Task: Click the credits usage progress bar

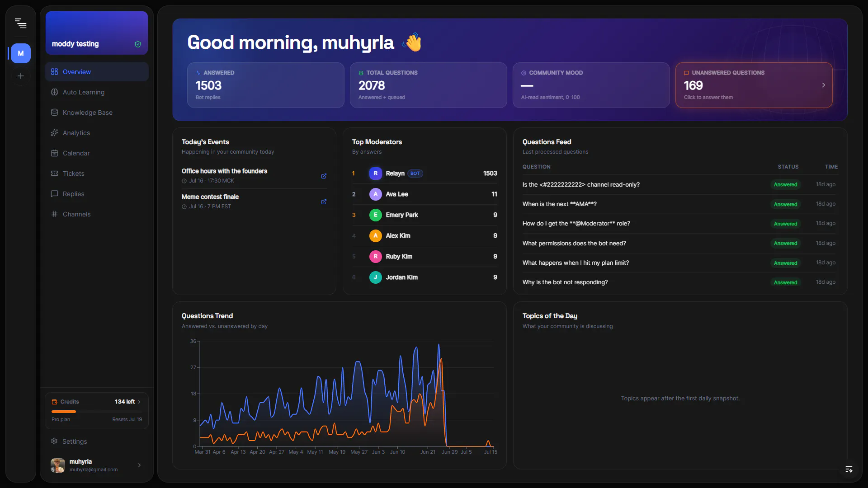Action: (x=97, y=412)
